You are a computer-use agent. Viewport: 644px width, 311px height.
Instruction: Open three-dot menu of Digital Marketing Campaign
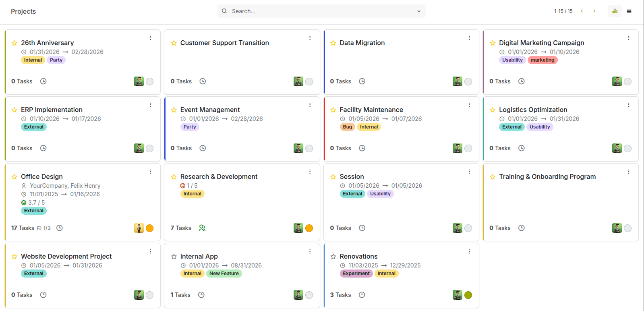629,38
